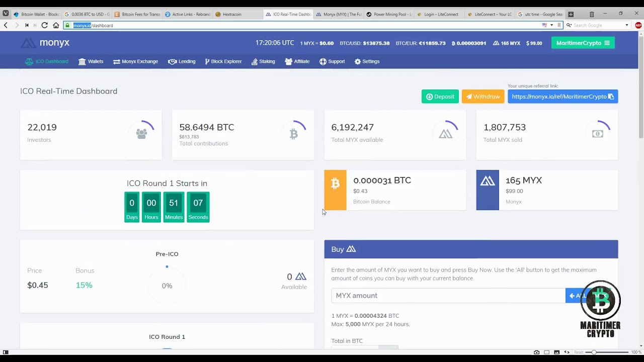The height and width of the screenshot is (362, 644).
Task: Go to Monyx Exchange
Action: tap(136, 61)
